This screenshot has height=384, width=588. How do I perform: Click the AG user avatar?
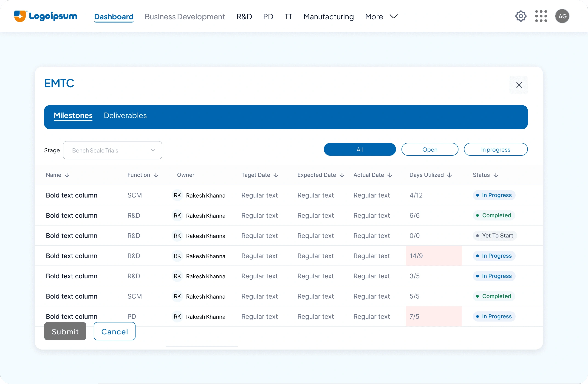point(562,16)
